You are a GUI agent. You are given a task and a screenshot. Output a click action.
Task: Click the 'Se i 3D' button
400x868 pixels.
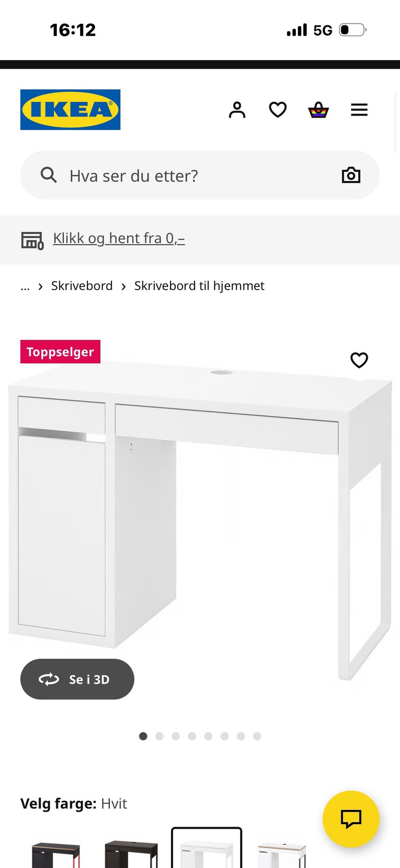[x=77, y=679]
